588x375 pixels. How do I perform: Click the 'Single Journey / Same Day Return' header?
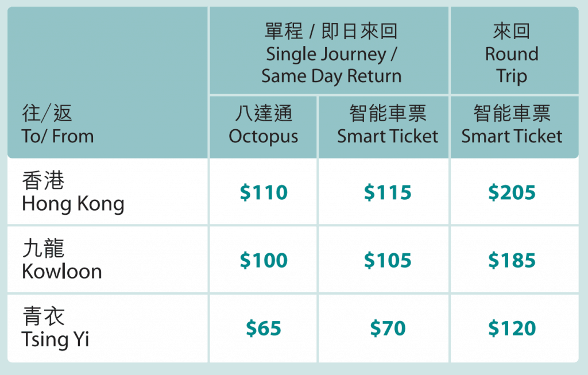tap(331, 65)
